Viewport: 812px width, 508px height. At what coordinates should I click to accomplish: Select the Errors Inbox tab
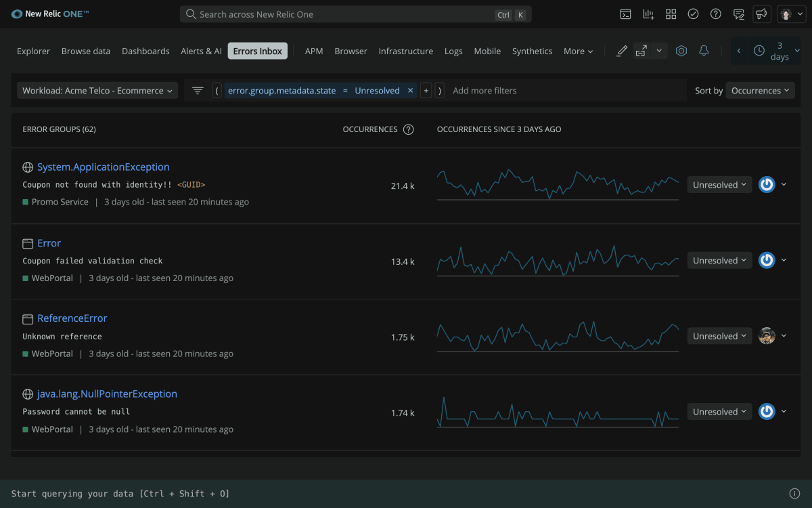point(258,51)
